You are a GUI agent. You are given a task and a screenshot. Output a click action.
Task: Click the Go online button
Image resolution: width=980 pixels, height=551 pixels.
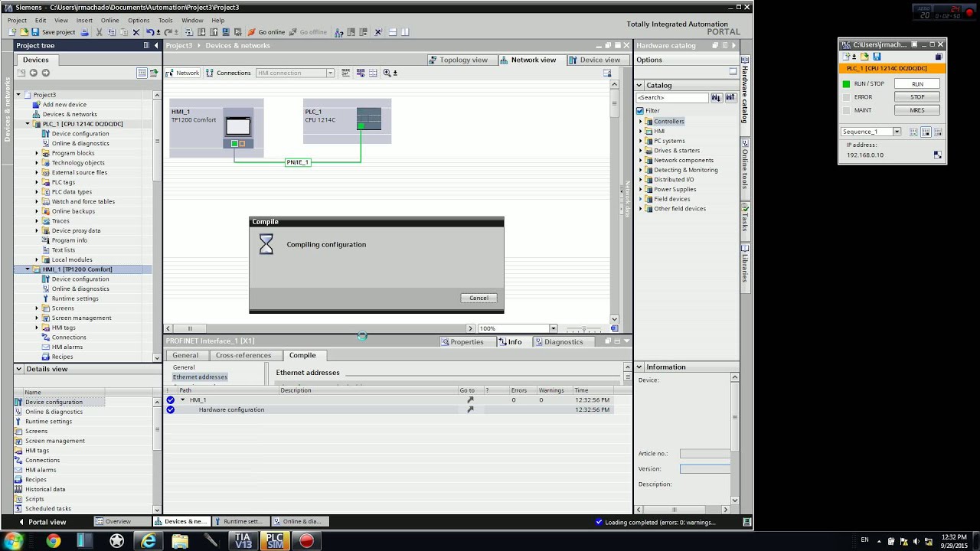[x=266, y=32]
